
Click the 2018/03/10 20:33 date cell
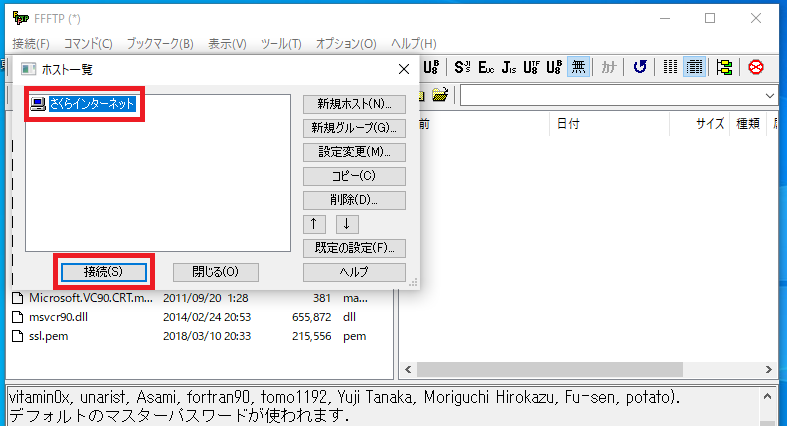(x=207, y=336)
